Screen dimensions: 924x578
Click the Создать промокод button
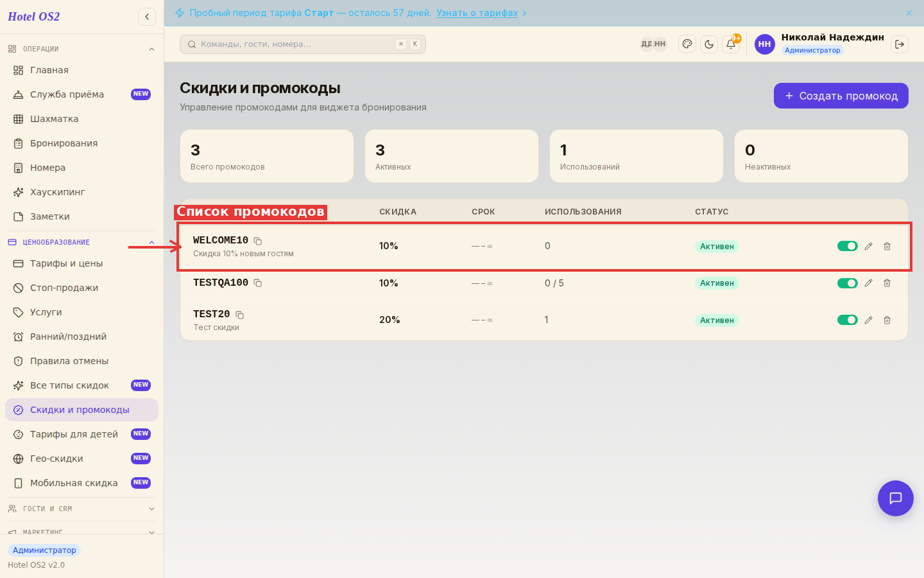coord(841,96)
